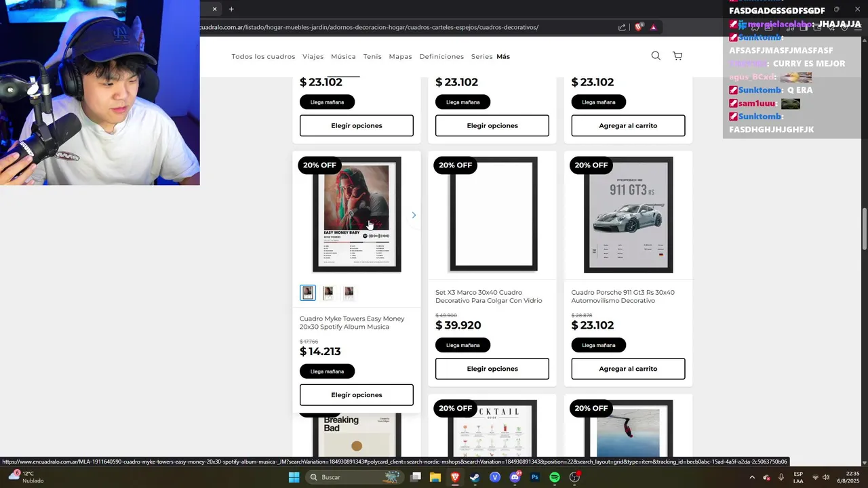Viewport: 868px width, 488px height.
Task: Open Porsche 911 GT3 RS poster image
Action: pos(629,215)
